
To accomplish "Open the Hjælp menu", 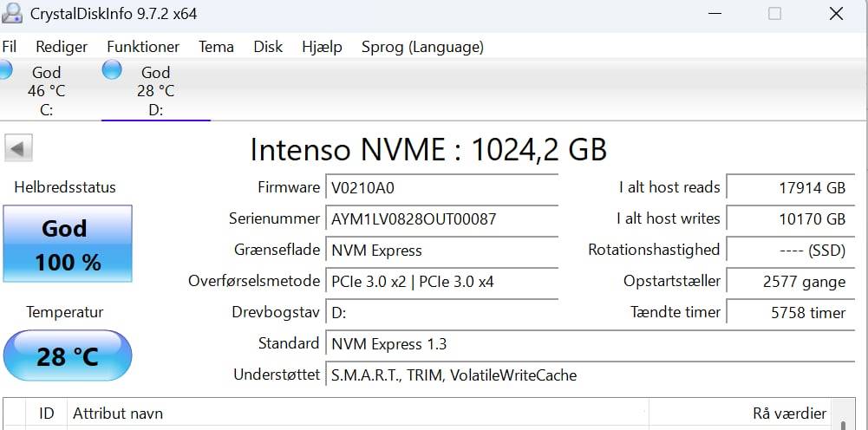I will pos(322,47).
